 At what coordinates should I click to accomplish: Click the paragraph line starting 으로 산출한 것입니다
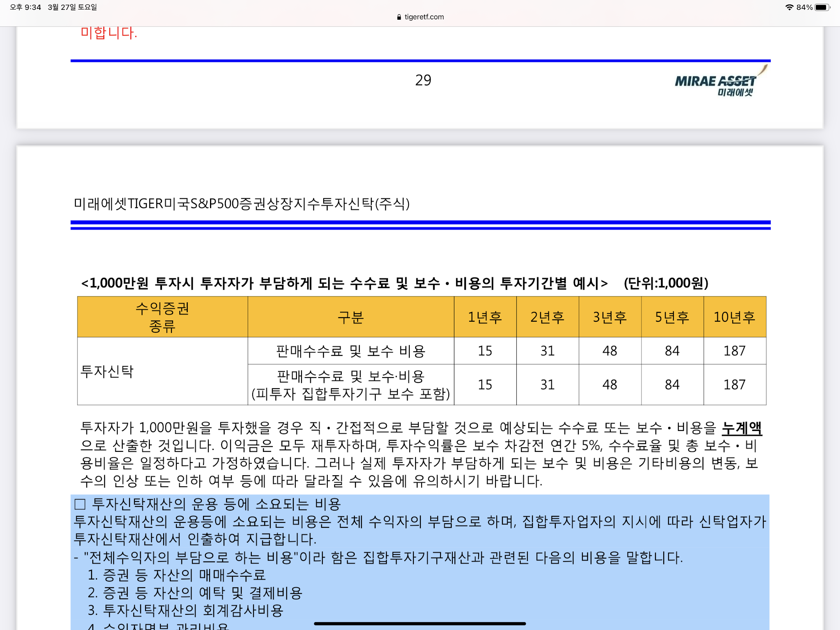click(418, 446)
